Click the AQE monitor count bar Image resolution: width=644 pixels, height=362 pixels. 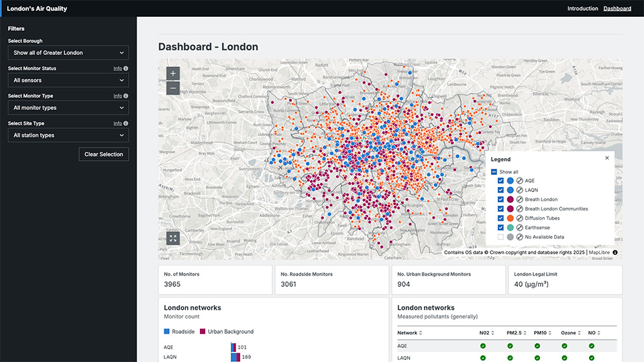pos(233,347)
